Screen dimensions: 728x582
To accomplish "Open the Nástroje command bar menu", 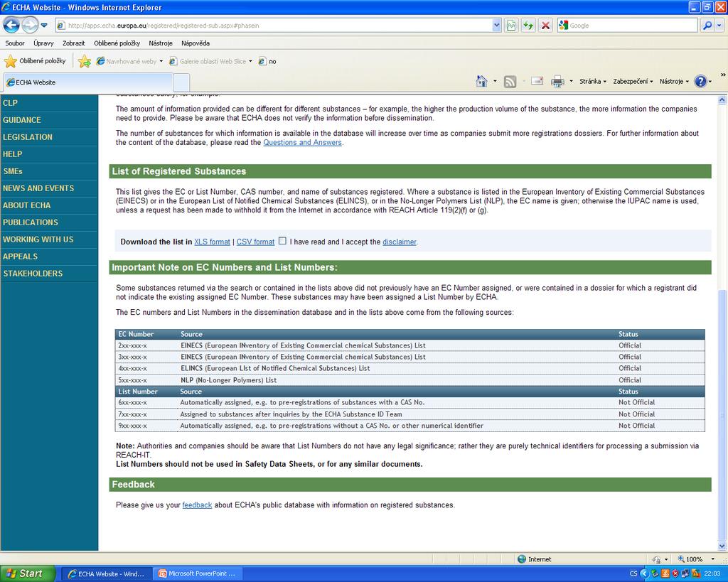I will tap(674, 82).
